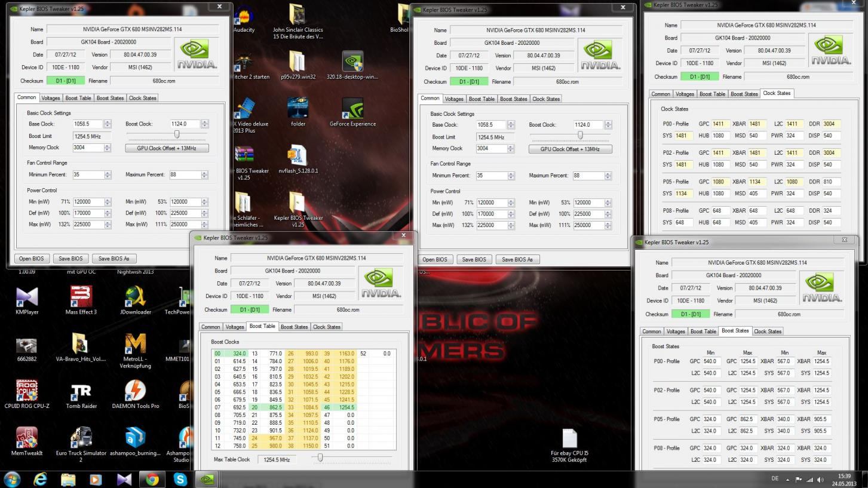This screenshot has width=868, height=488.
Task: Open Google Chrome from the taskbar
Action: (x=152, y=479)
